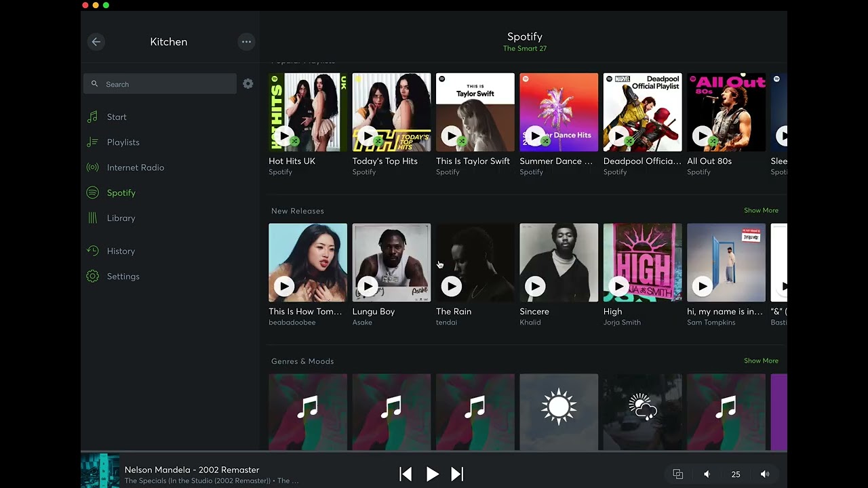Click The Smart 27 subtitle
The width and height of the screenshot is (868, 488).
pyautogui.click(x=525, y=49)
